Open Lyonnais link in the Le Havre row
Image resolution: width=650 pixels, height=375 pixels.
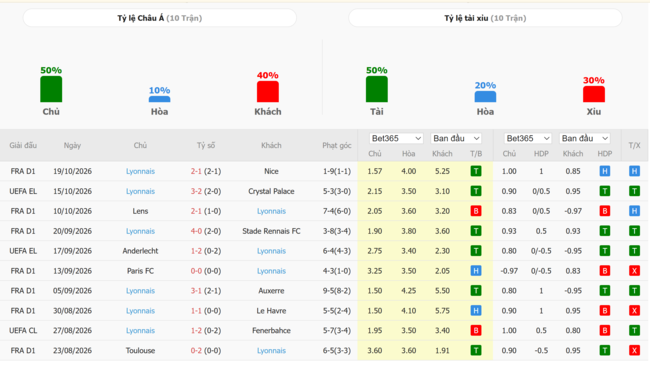click(x=140, y=310)
